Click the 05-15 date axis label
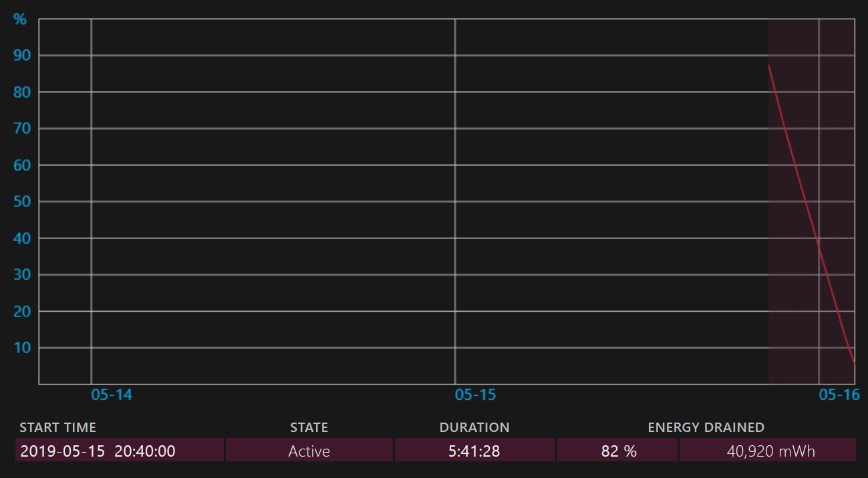Image resolution: width=868 pixels, height=478 pixels. point(476,395)
